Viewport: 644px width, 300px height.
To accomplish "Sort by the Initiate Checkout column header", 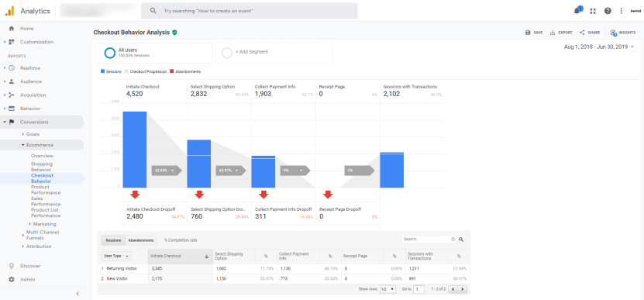I will pos(180,256).
